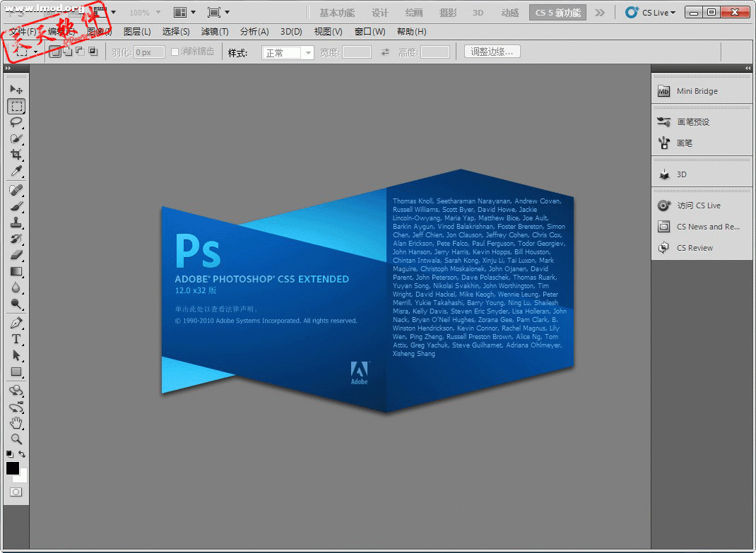Select the Type tool

pyautogui.click(x=16, y=339)
